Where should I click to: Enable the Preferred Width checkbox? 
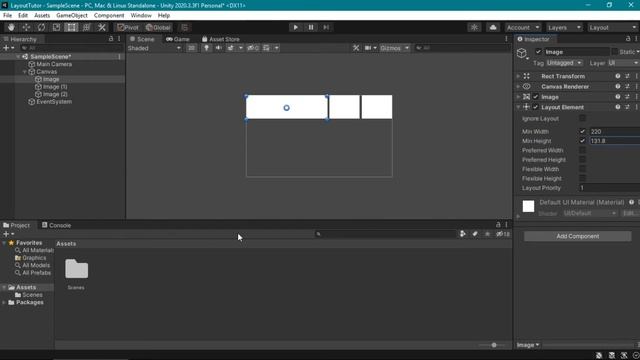[582, 150]
